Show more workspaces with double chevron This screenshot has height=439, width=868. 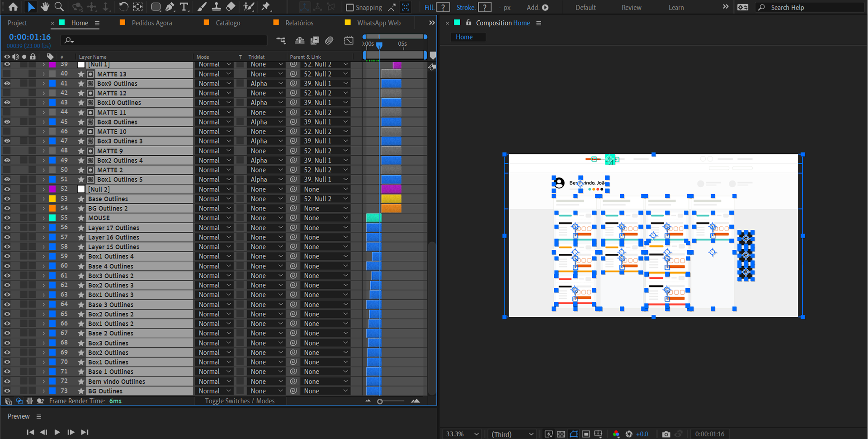(726, 7)
